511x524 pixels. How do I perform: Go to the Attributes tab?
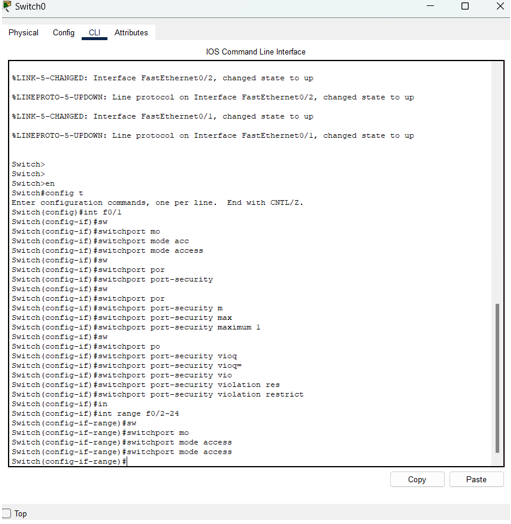click(x=131, y=33)
